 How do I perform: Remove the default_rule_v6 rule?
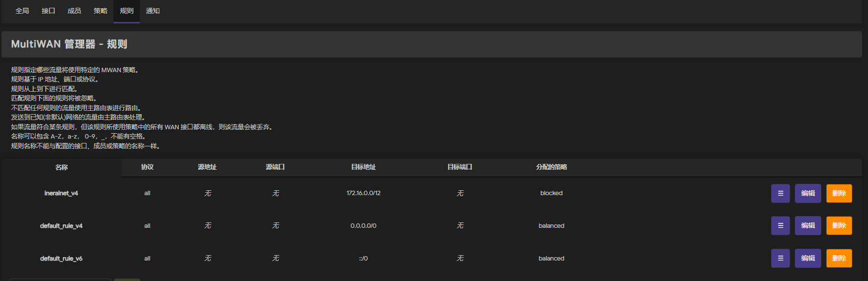point(839,258)
